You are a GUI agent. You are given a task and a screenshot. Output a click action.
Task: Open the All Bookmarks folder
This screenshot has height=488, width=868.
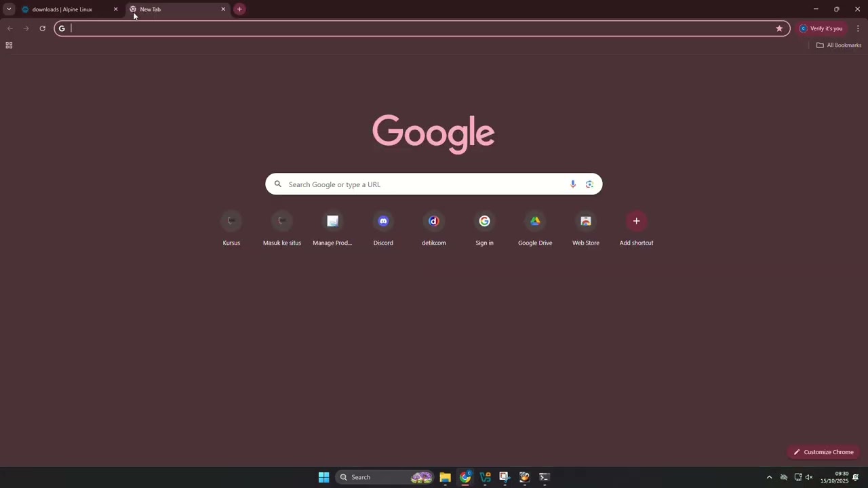pos(839,45)
